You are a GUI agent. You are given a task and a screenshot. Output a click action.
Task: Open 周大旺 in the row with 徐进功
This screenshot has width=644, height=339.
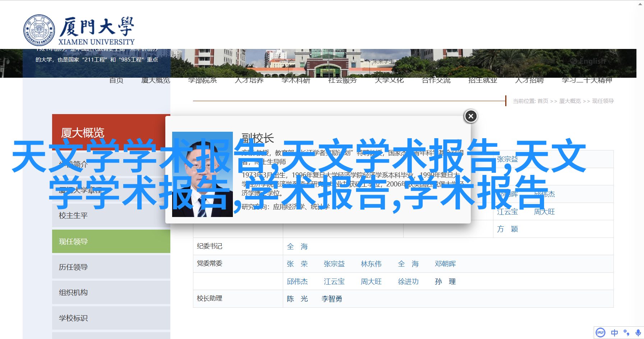coord(371,281)
